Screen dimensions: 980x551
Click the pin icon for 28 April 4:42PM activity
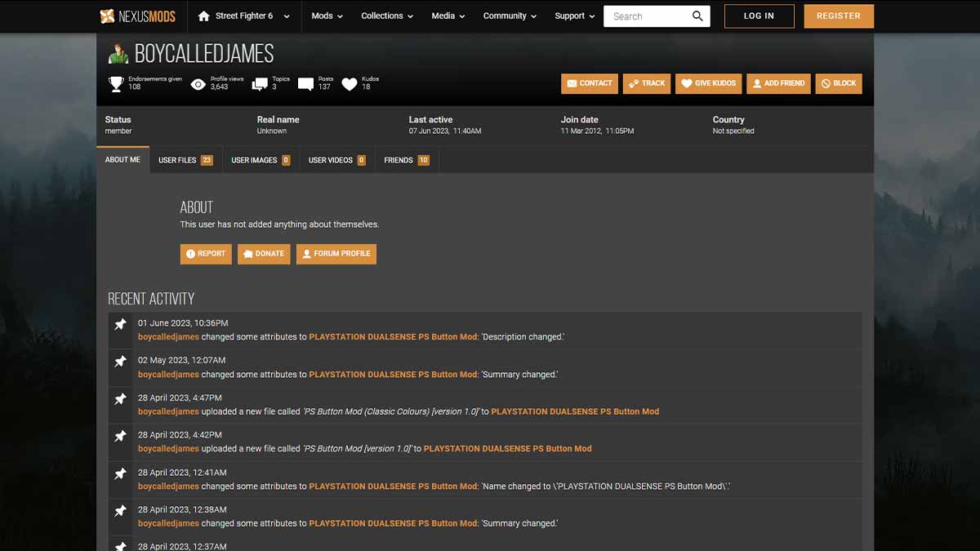(x=120, y=437)
